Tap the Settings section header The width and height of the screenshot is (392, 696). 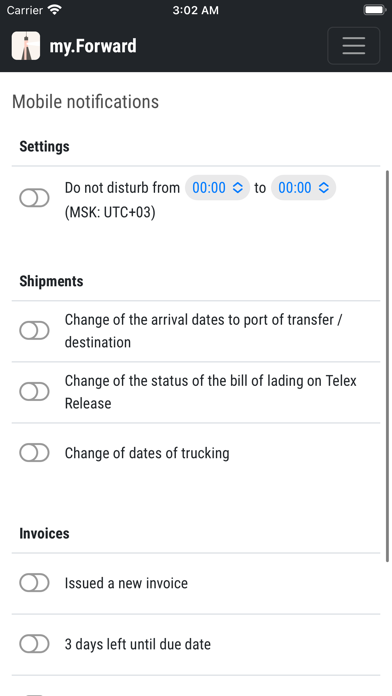(44, 146)
